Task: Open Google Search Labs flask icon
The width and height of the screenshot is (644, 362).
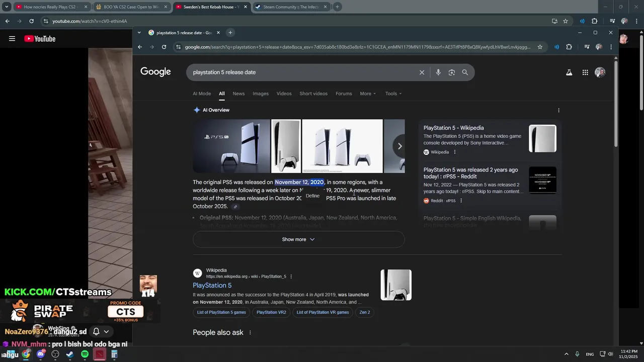Action: tap(569, 72)
